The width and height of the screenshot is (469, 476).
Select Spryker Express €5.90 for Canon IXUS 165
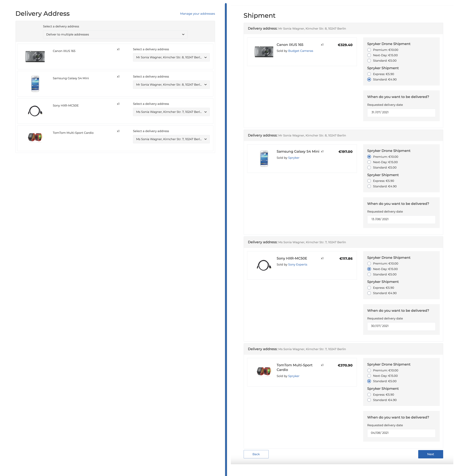click(x=369, y=74)
